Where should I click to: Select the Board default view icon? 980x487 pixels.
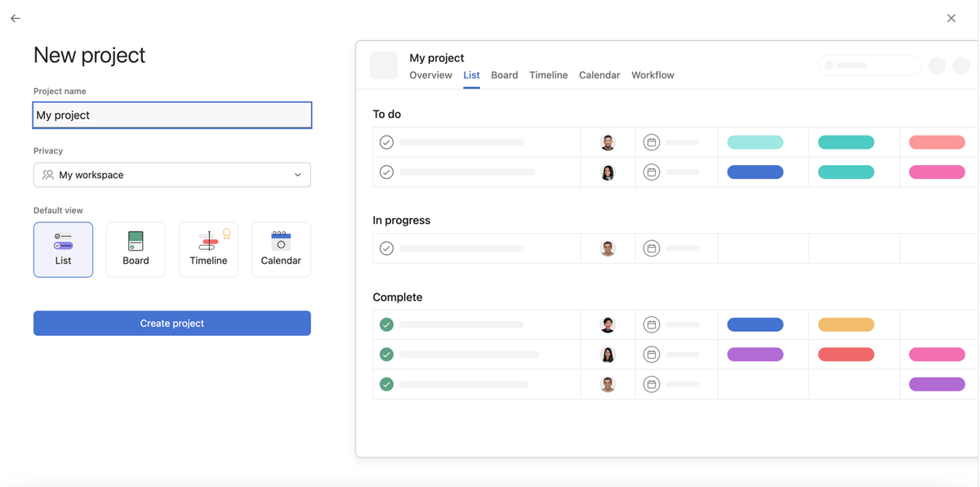click(136, 249)
